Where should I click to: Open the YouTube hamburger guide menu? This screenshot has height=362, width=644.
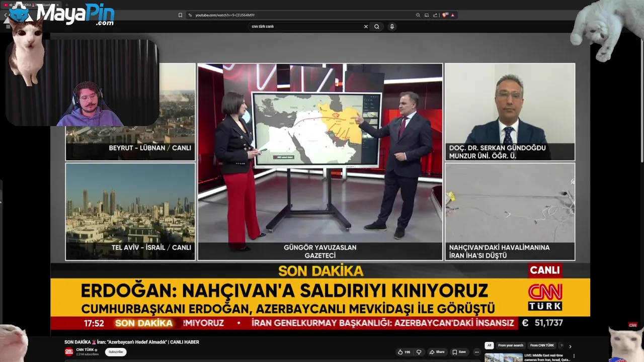point(8,26)
